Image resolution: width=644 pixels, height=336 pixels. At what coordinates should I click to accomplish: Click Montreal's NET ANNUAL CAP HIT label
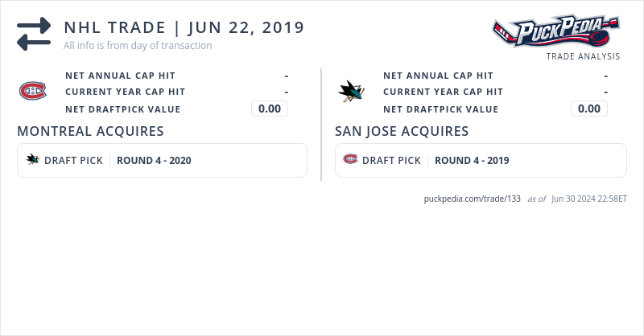pyautogui.click(x=120, y=76)
